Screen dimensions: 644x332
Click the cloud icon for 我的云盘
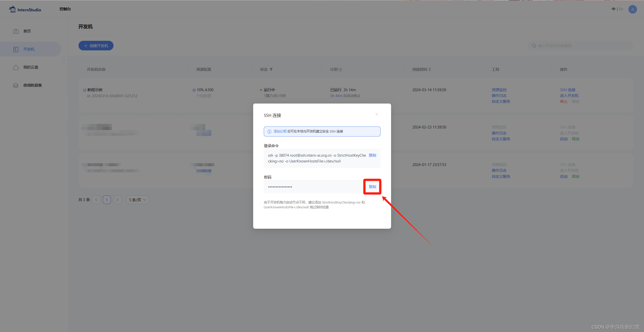[16, 67]
